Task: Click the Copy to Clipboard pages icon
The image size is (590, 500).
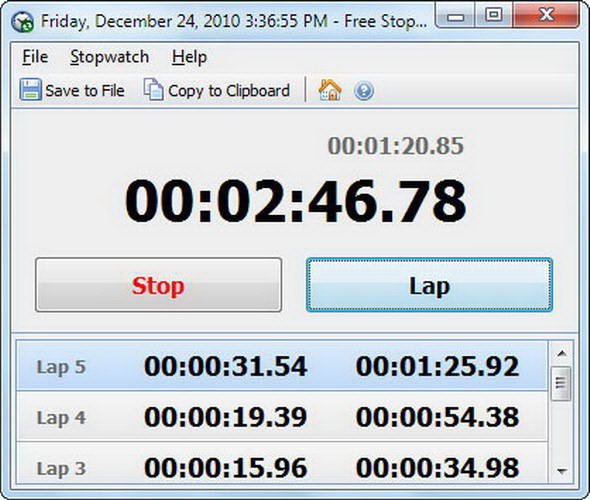Action: [x=154, y=89]
